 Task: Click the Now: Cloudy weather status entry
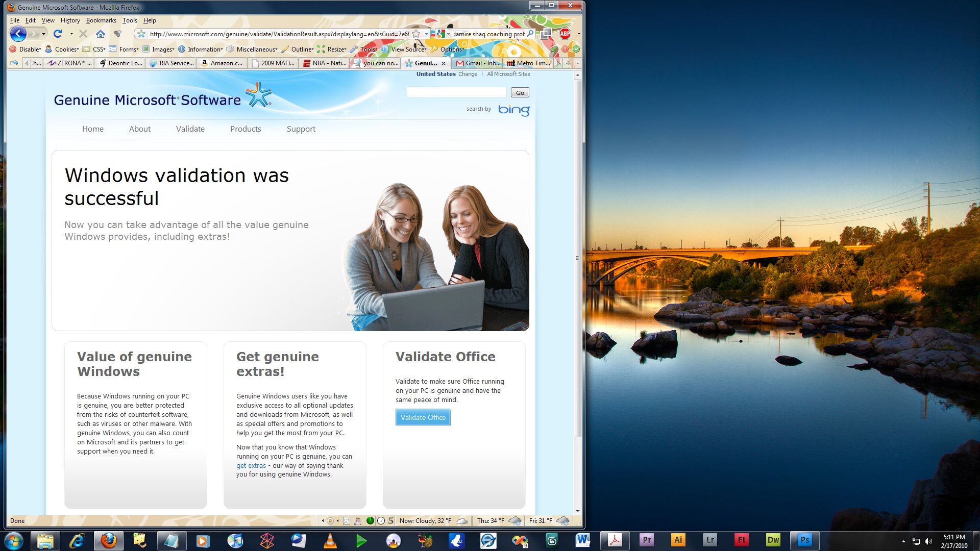(433, 520)
